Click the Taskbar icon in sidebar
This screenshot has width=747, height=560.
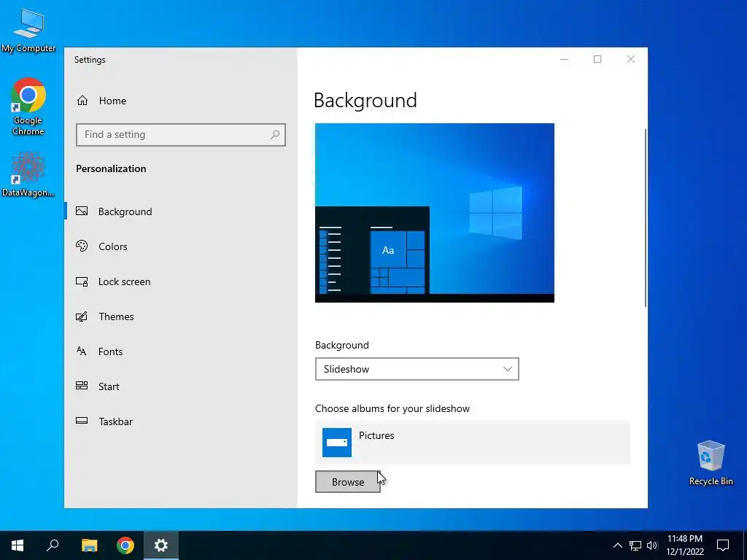82,421
